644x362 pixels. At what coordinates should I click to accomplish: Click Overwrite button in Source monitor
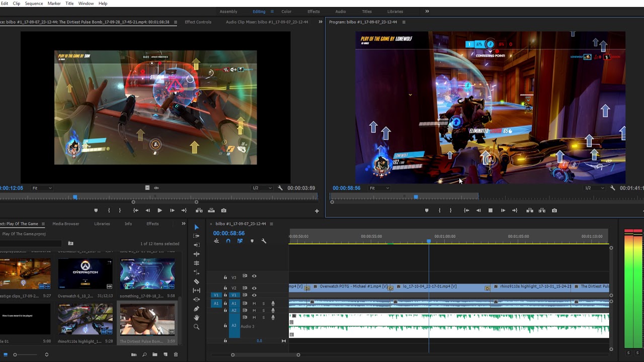pyautogui.click(x=211, y=211)
